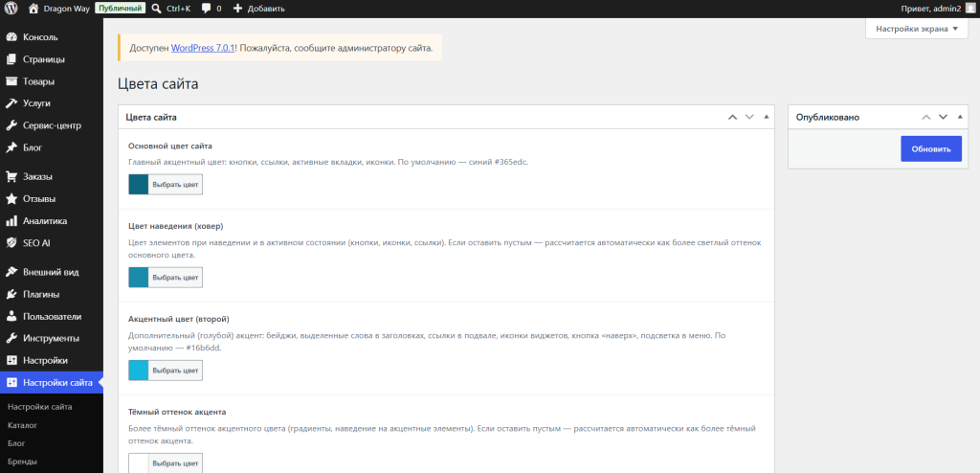Click the Услуги hammer icon
Image resolution: width=980 pixels, height=473 pixels.
[11, 103]
